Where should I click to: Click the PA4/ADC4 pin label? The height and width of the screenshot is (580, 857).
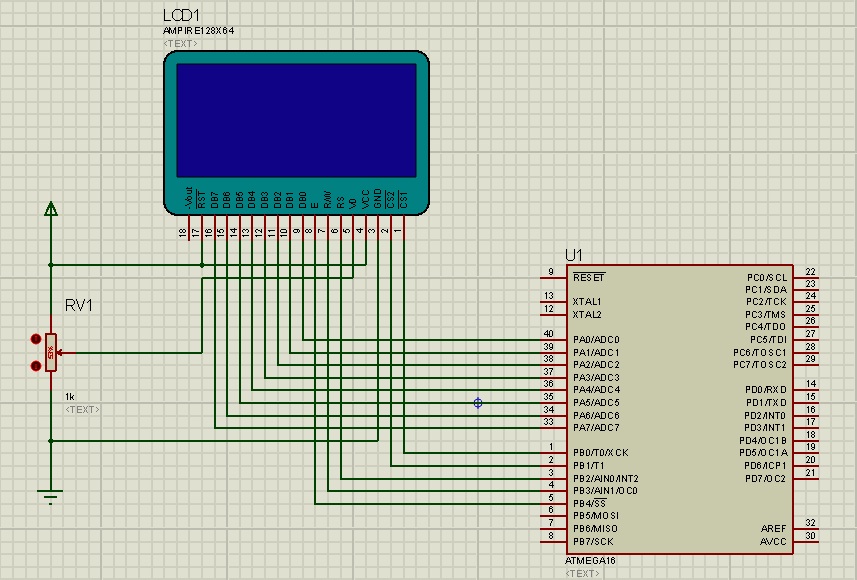[596, 390]
